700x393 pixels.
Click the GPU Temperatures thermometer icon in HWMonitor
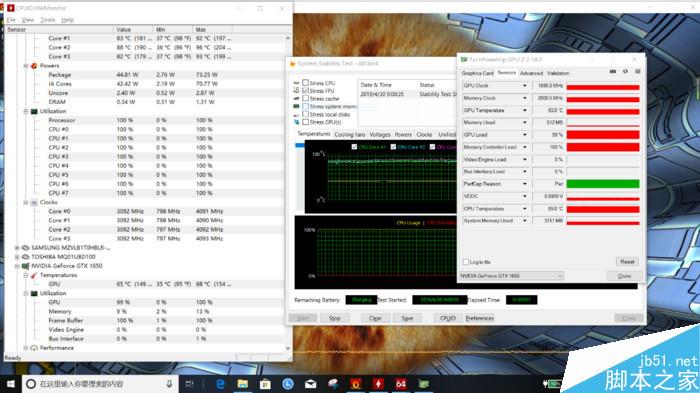click(x=34, y=275)
